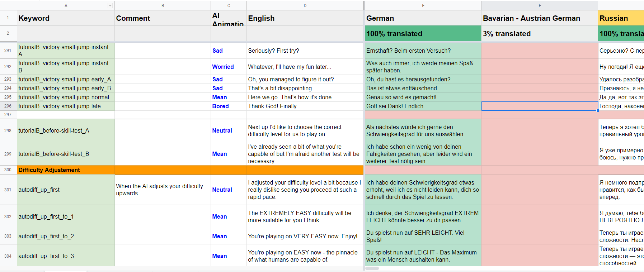
Task: Select the column F header
Action: click(539, 5)
